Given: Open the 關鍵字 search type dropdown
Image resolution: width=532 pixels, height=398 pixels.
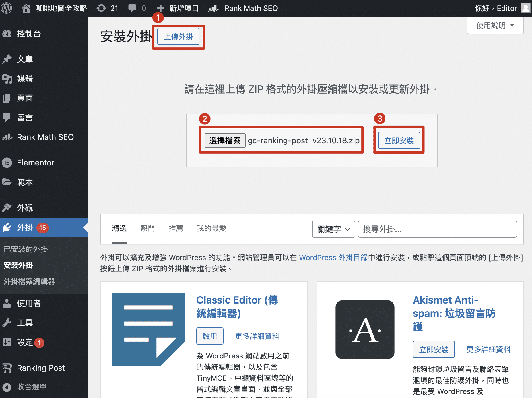Looking at the screenshot, I should 333,229.
